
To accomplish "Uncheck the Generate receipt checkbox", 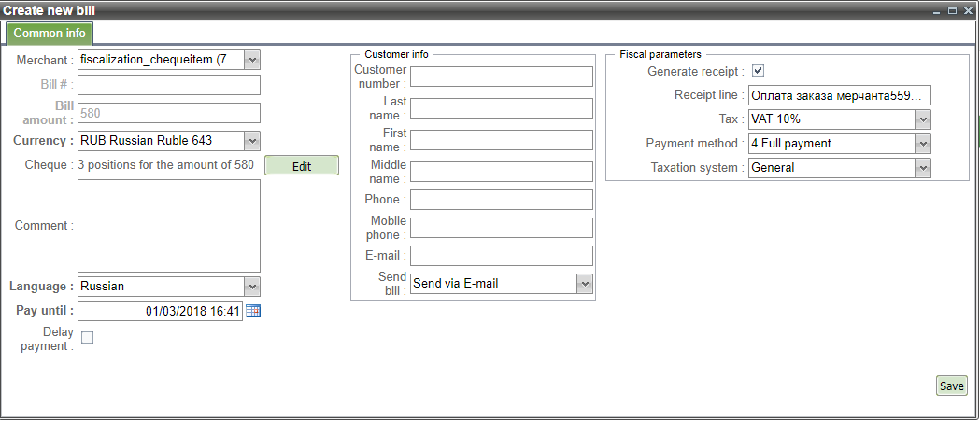I will pos(759,71).
